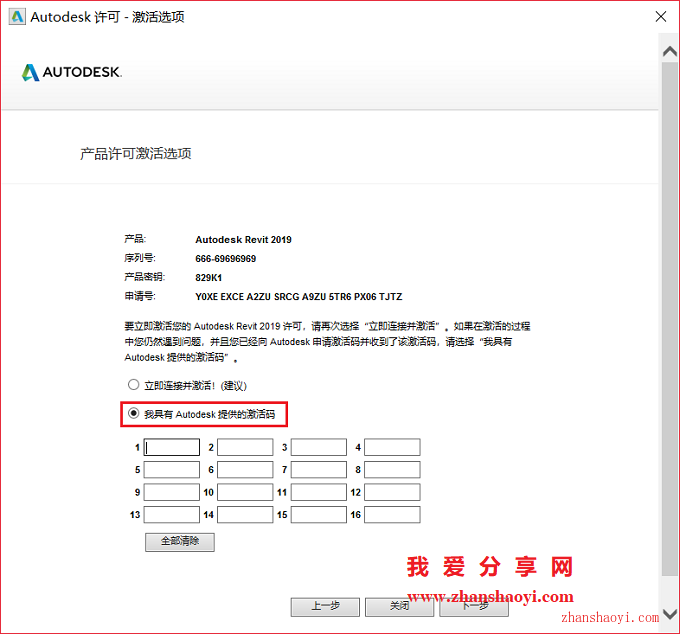Click activation code field 16
Image resolution: width=680 pixels, height=634 pixels.
click(392, 515)
